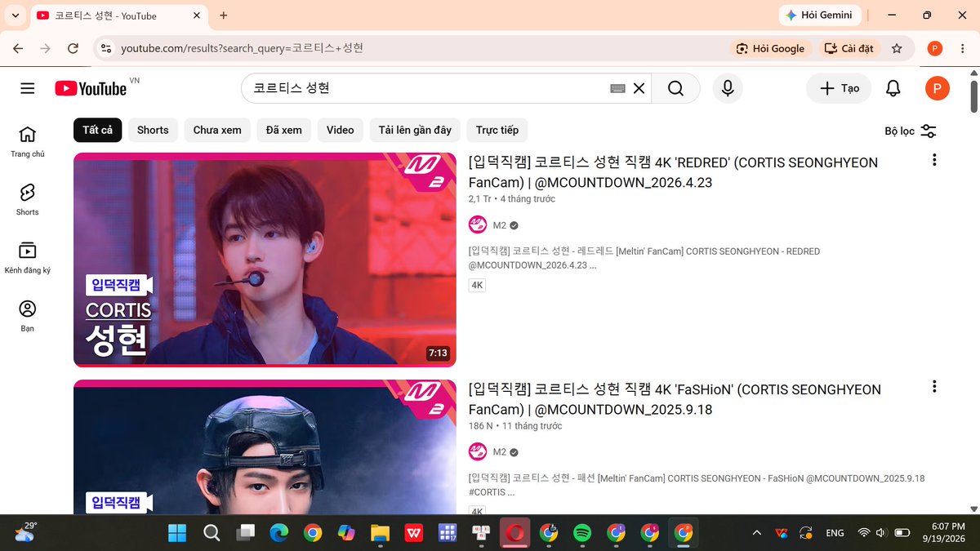980x551 pixels.
Task: Open Chrome three-dot menu
Action: click(x=962, y=48)
